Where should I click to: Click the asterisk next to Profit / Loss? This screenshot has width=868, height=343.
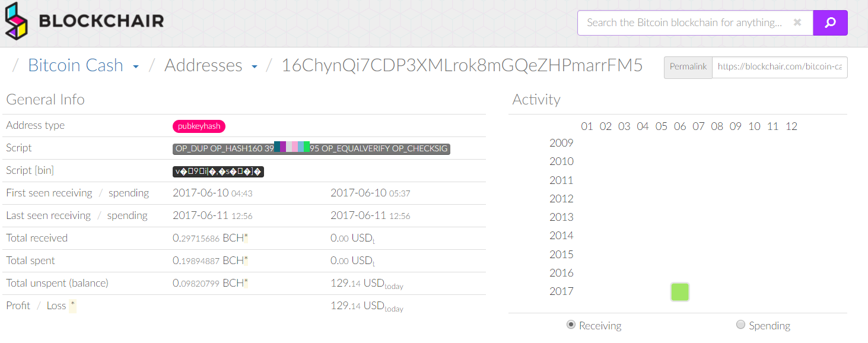coord(72,306)
